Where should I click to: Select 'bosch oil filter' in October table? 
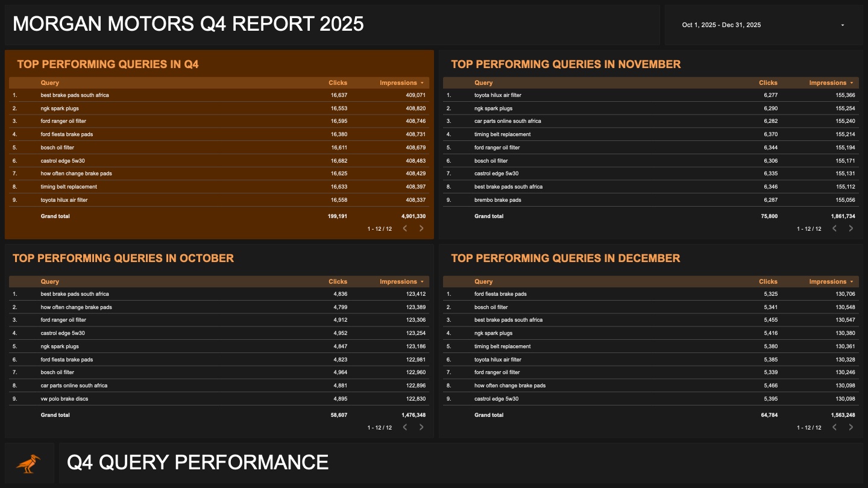click(x=57, y=372)
